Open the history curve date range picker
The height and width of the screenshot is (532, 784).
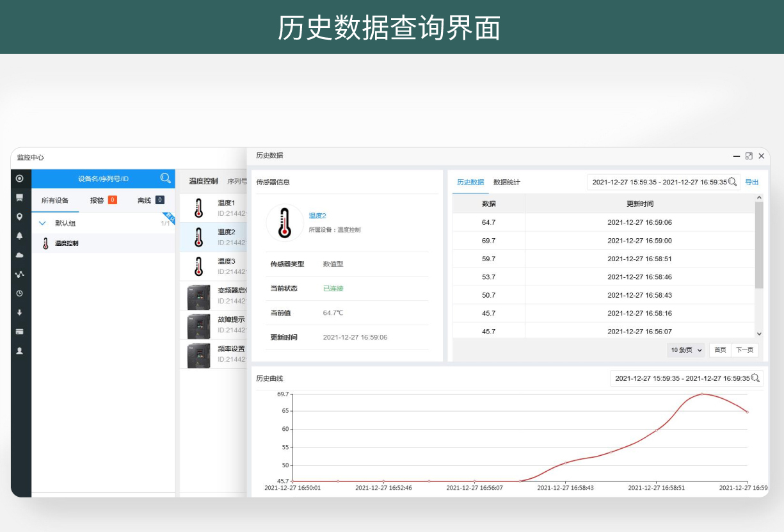pyautogui.click(x=685, y=378)
